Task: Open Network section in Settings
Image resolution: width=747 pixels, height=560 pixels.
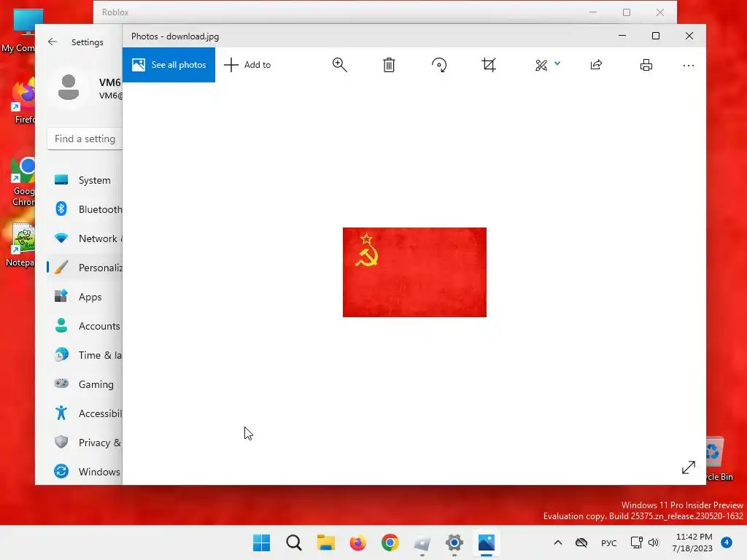Action: click(x=85, y=238)
